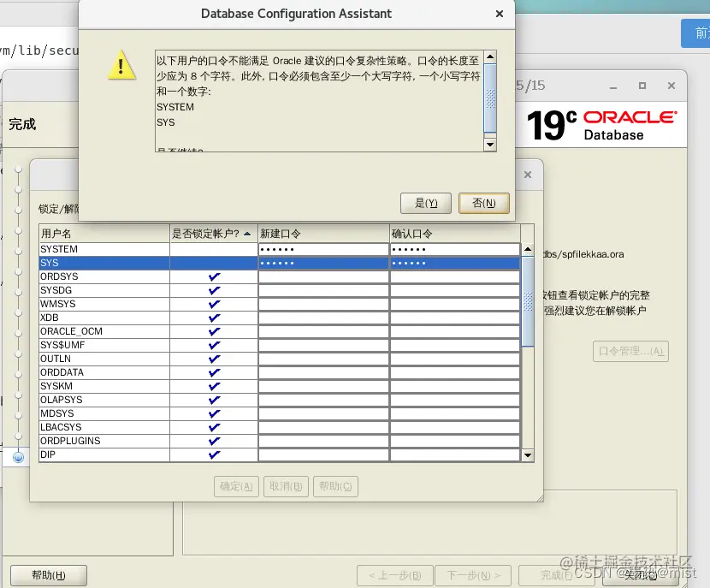
Task: Toggle lock checkbox for XDB account
Action: (214, 318)
